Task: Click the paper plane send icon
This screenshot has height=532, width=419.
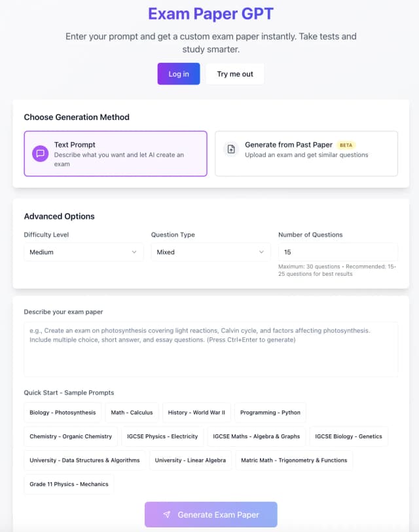Action: point(167,515)
